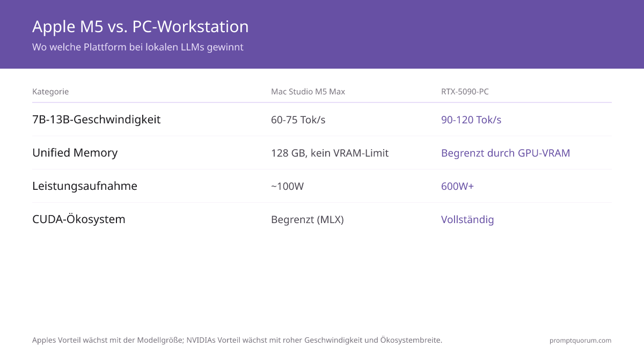Click the '600W+' value
644x362 pixels.
457,186
